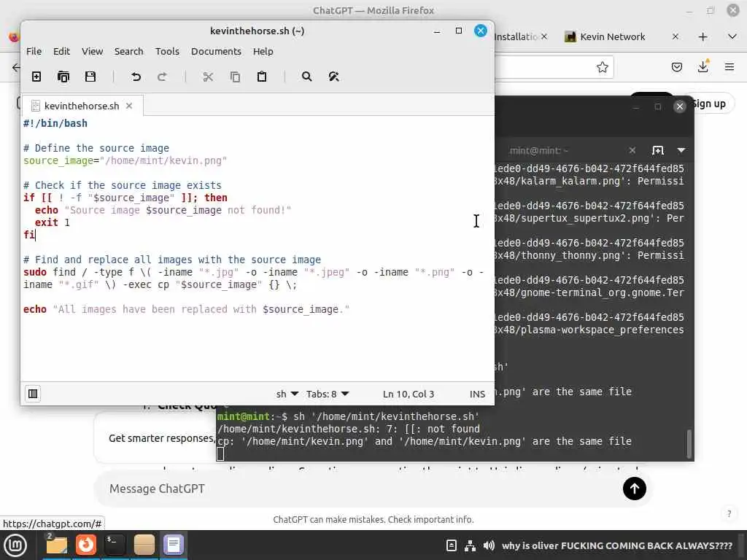Switch to the Kevin Network Firefox tab

[613, 36]
